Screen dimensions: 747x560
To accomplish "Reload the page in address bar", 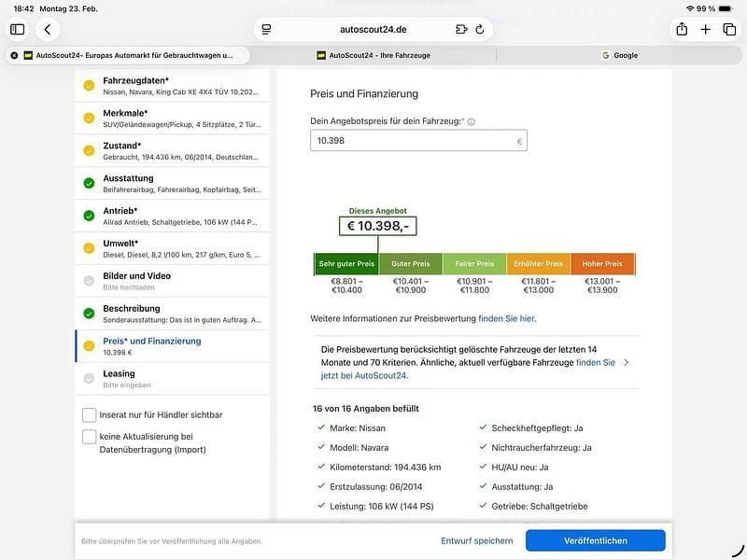I will (x=480, y=30).
